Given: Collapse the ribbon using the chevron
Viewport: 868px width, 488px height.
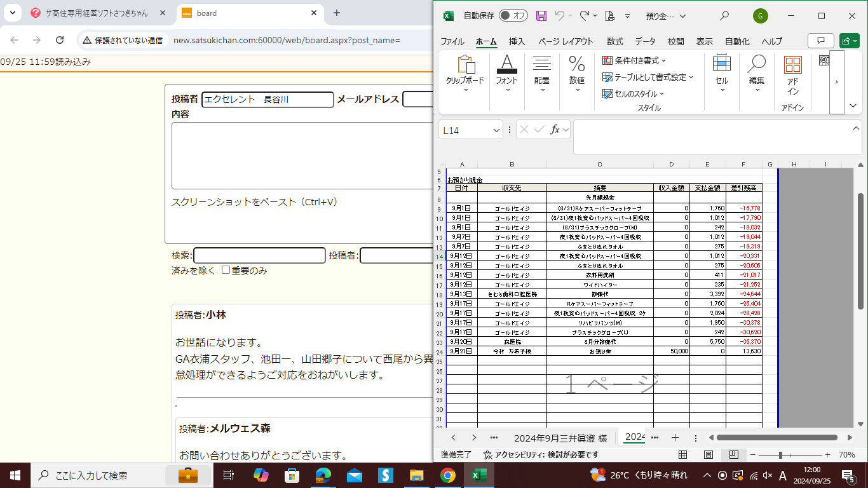Looking at the screenshot, I should pos(853,106).
